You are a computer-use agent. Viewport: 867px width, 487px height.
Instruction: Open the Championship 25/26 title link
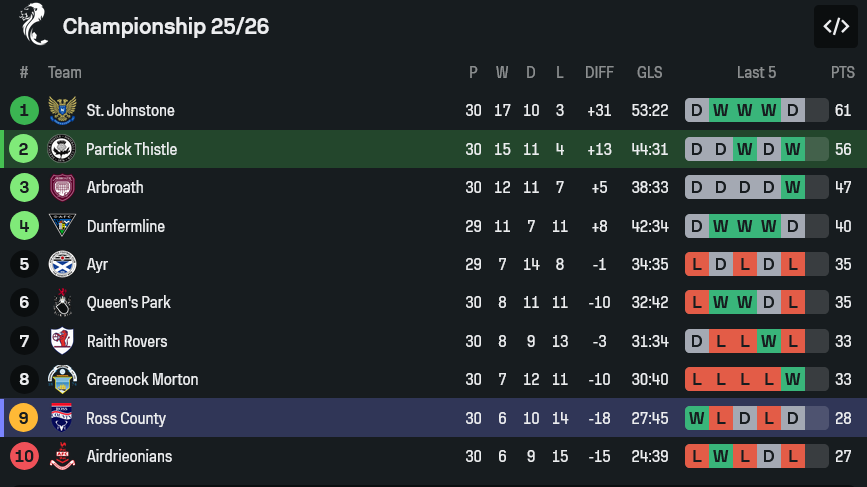coord(165,27)
